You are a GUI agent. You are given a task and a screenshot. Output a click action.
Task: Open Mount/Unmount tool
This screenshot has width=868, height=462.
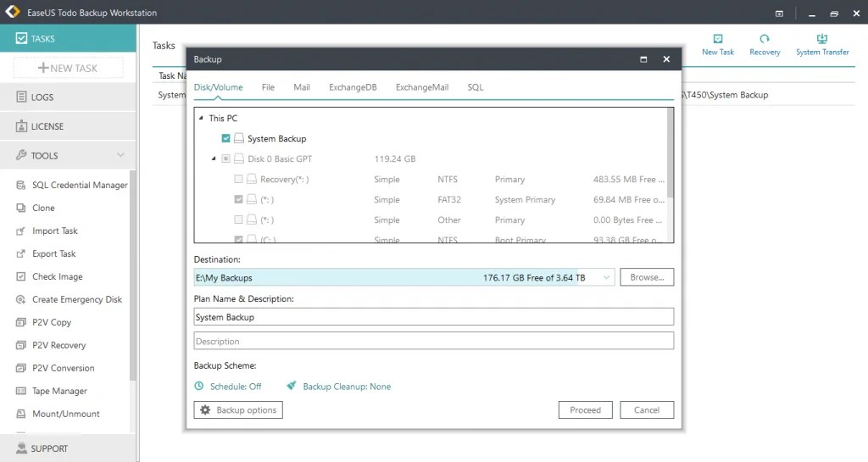(x=58, y=414)
